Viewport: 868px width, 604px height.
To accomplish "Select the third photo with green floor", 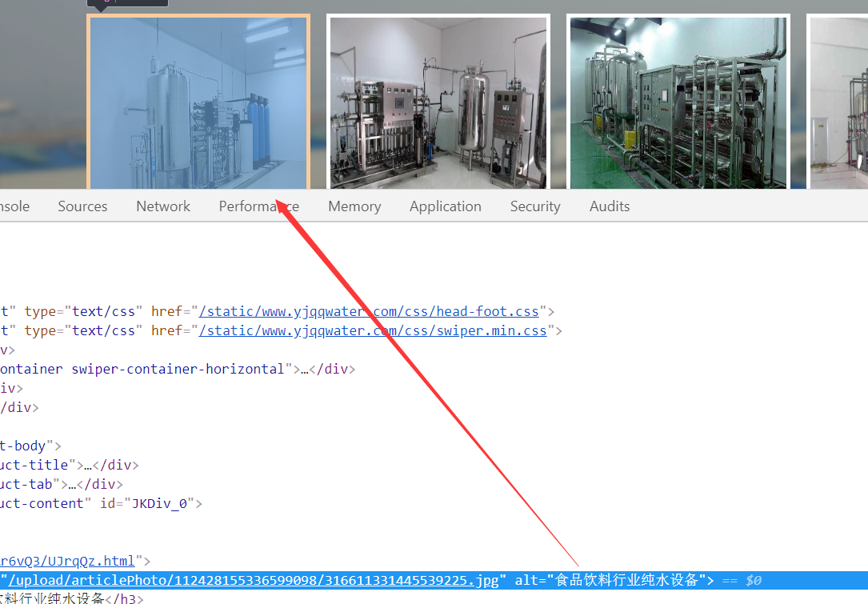I will click(x=678, y=102).
